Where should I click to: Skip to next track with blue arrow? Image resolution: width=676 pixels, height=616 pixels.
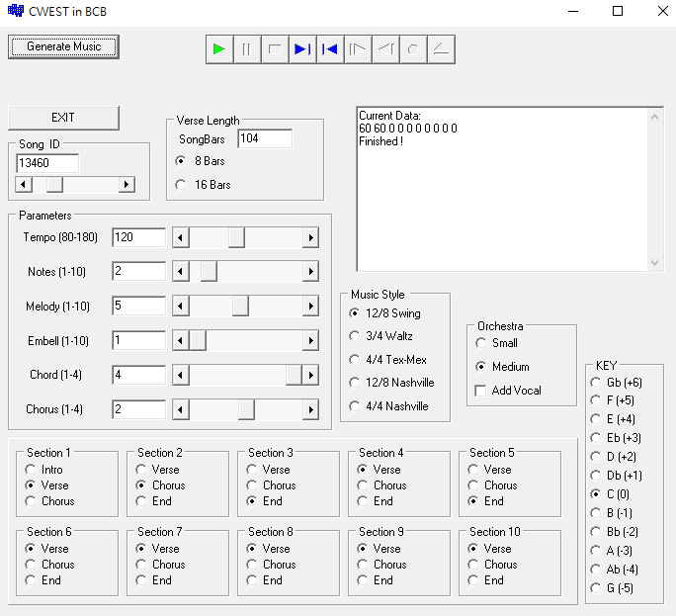pyautogui.click(x=302, y=49)
